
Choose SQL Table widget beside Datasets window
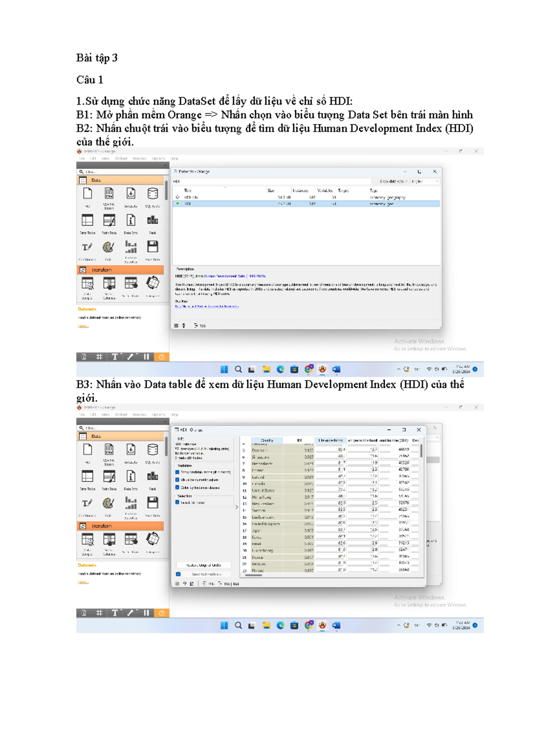pos(152,193)
